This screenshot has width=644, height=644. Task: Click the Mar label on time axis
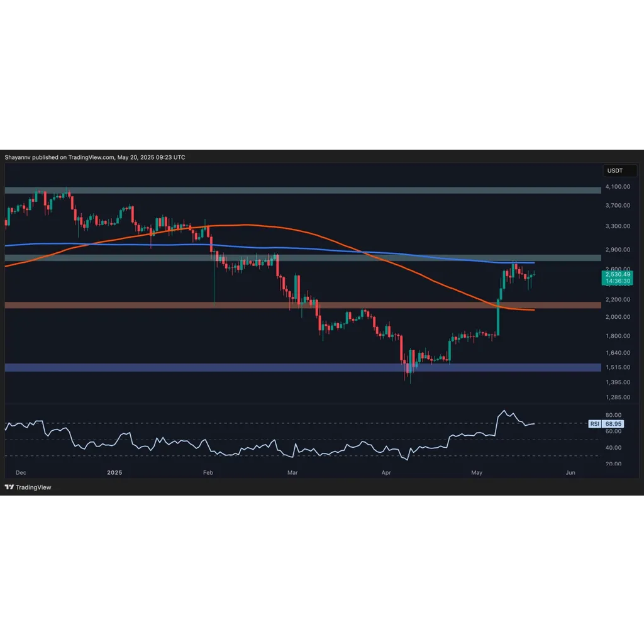(x=292, y=472)
